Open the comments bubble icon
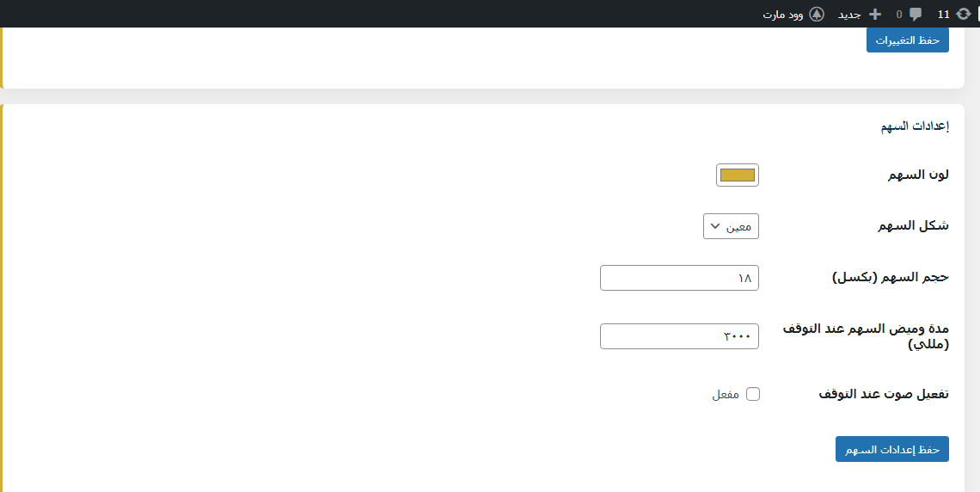This screenshot has width=980, height=492. tap(916, 14)
